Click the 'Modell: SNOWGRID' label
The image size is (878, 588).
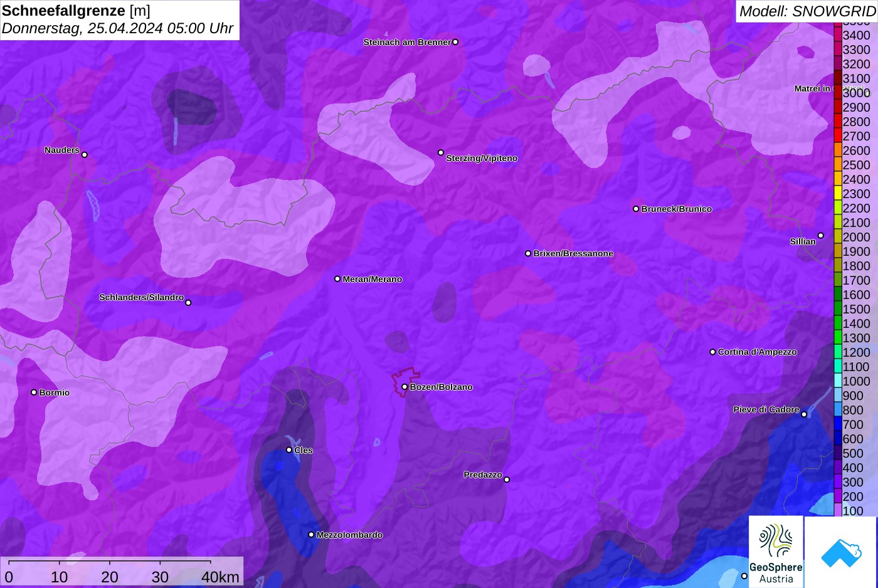pos(807,11)
